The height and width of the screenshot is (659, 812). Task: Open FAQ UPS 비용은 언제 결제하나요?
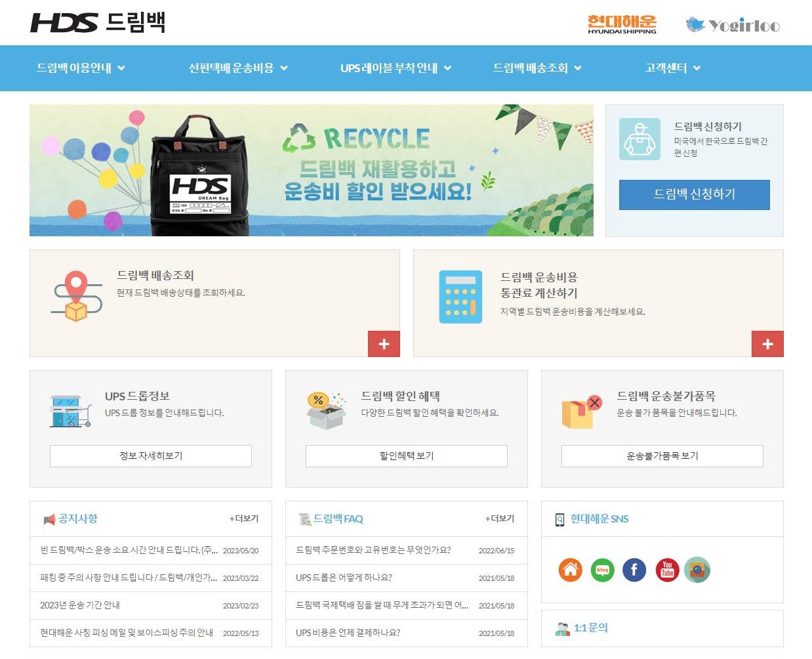(x=348, y=633)
